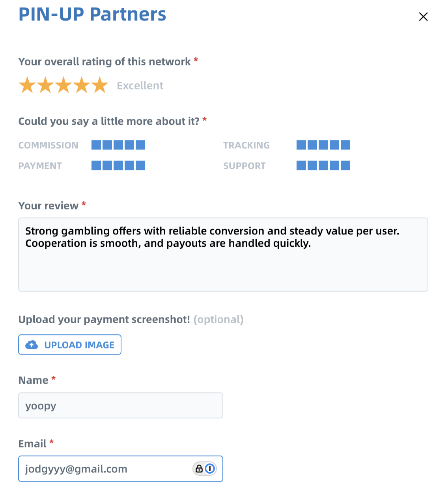This screenshot has height=495, width=448.
Task: Click into the Name input field
Action: click(x=120, y=405)
